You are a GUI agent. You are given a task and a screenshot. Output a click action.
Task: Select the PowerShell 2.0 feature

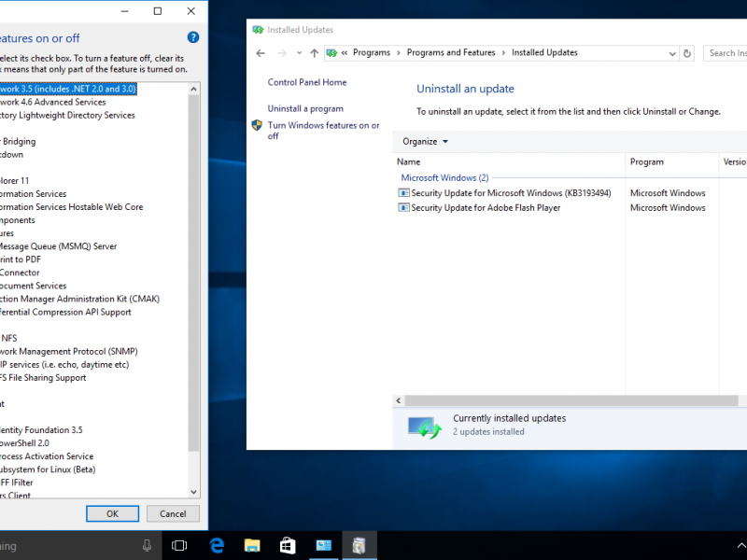25,443
